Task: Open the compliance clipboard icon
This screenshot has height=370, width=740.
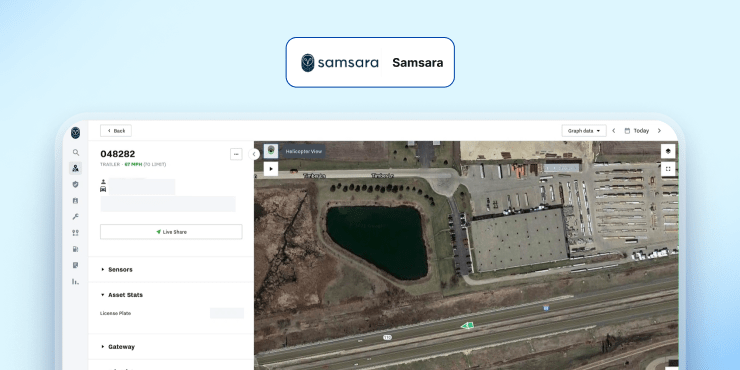Action: pyautogui.click(x=76, y=201)
